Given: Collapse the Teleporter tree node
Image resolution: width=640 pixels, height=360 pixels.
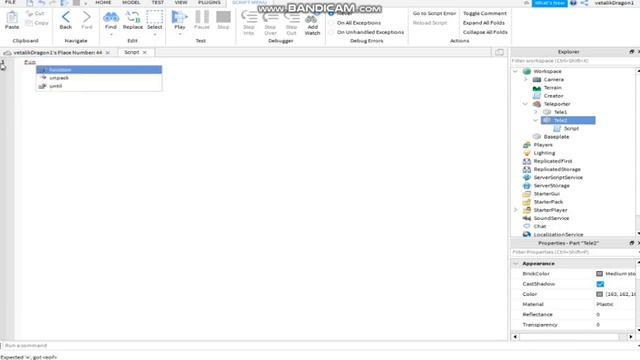Looking at the screenshot, I should coord(526,104).
